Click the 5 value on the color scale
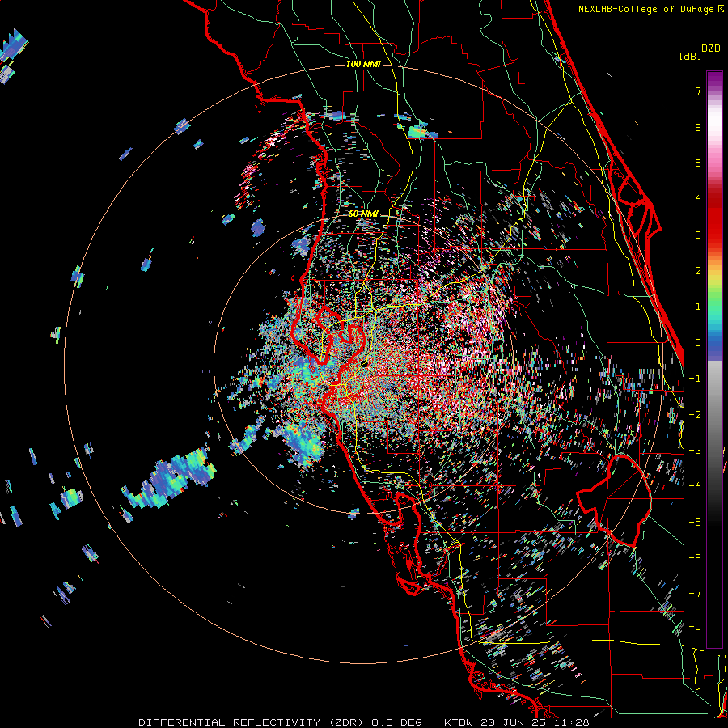Viewport: 728px width, 728px height. (698, 163)
